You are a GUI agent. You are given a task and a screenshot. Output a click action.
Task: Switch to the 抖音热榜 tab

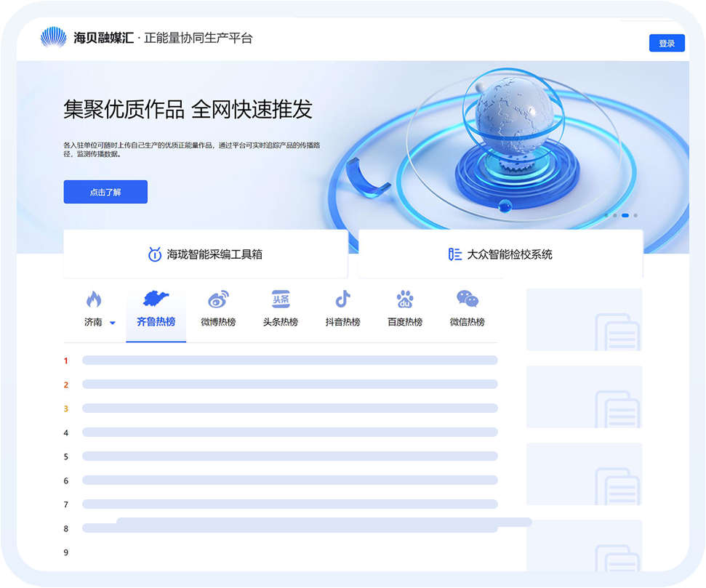342,322
